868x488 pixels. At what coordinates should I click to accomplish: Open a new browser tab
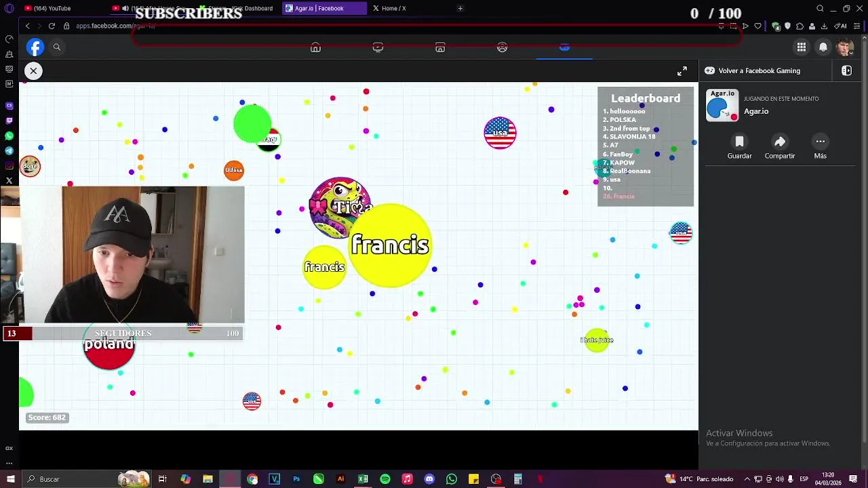(x=460, y=8)
